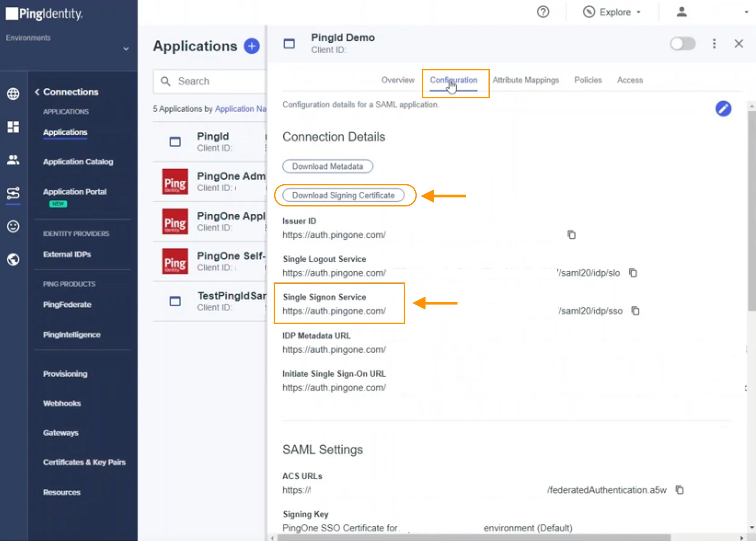The image size is (756, 541).
Task: Click the vertical scrollbar in details panel
Action: [751, 210]
